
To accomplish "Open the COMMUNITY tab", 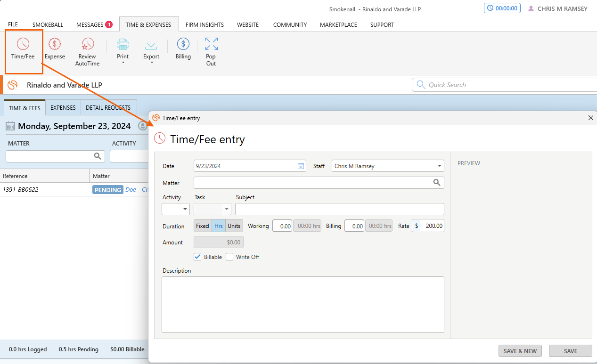I will pyautogui.click(x=290, y=24).
